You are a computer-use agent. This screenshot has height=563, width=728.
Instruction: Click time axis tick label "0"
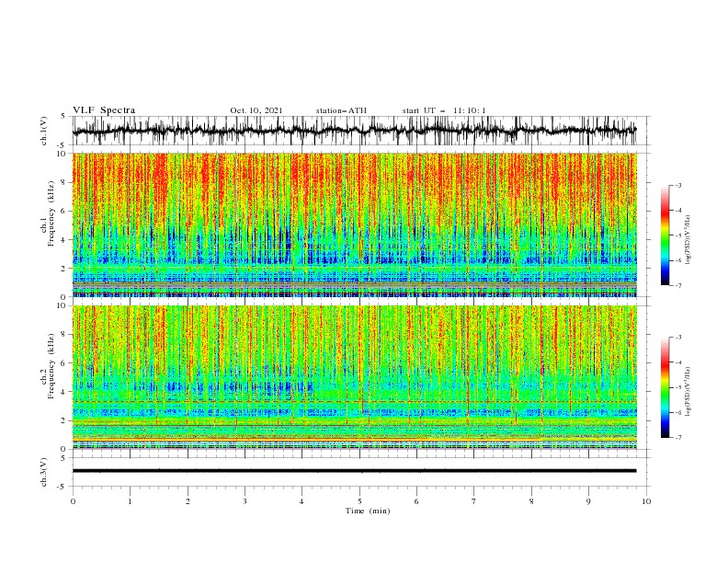[73, 501]
